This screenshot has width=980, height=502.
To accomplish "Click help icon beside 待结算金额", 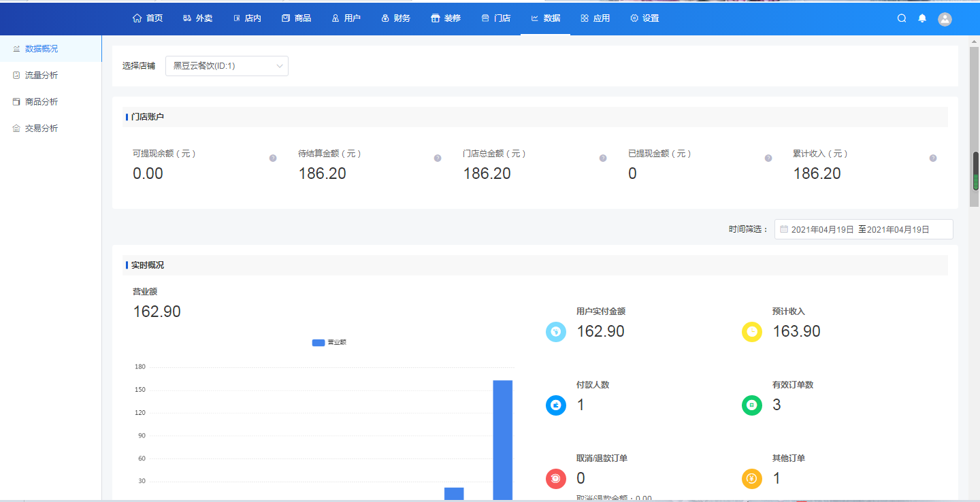I will (438, 158).
